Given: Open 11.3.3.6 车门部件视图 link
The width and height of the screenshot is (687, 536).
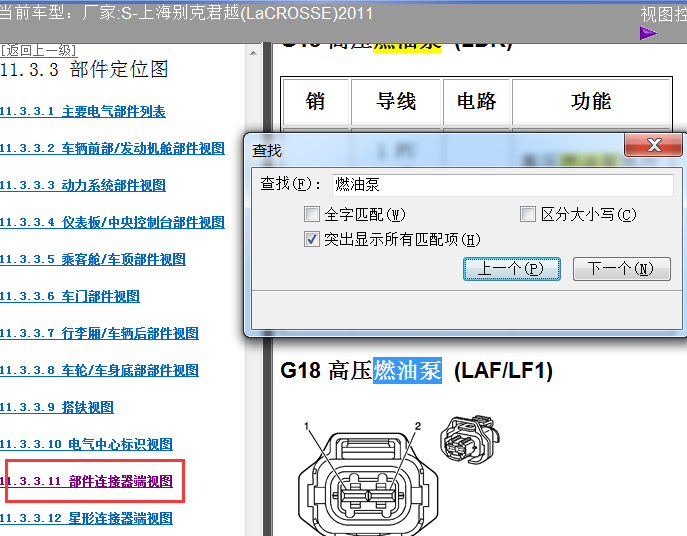Looking at the screenshot, I should pos(70,296).
